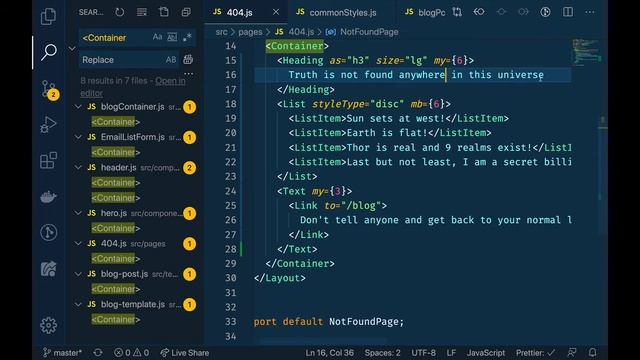Collapse header.js search results
Image resolution: width=640 pixels, height=360 pixels.
[78, 167]
